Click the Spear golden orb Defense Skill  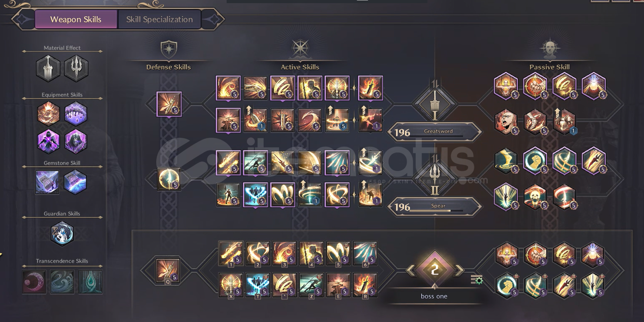[x=169, y=179]
